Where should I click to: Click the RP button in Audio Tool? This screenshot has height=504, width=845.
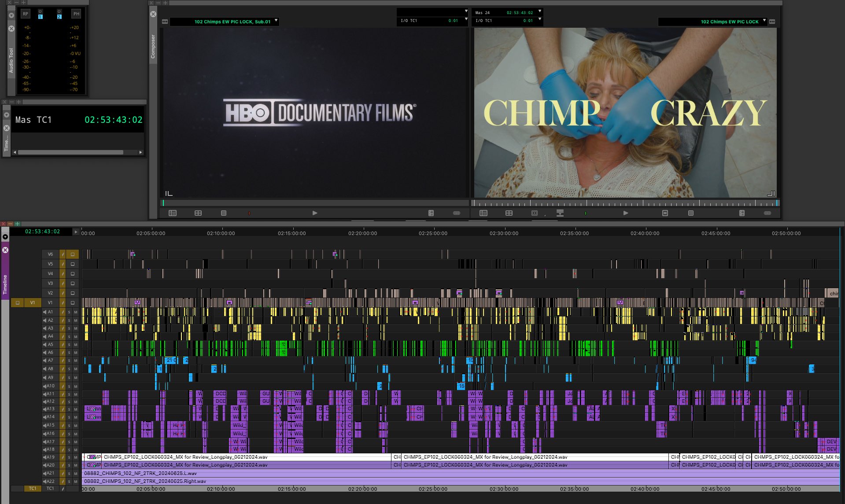pyautogui.click(x=25, y=14)
